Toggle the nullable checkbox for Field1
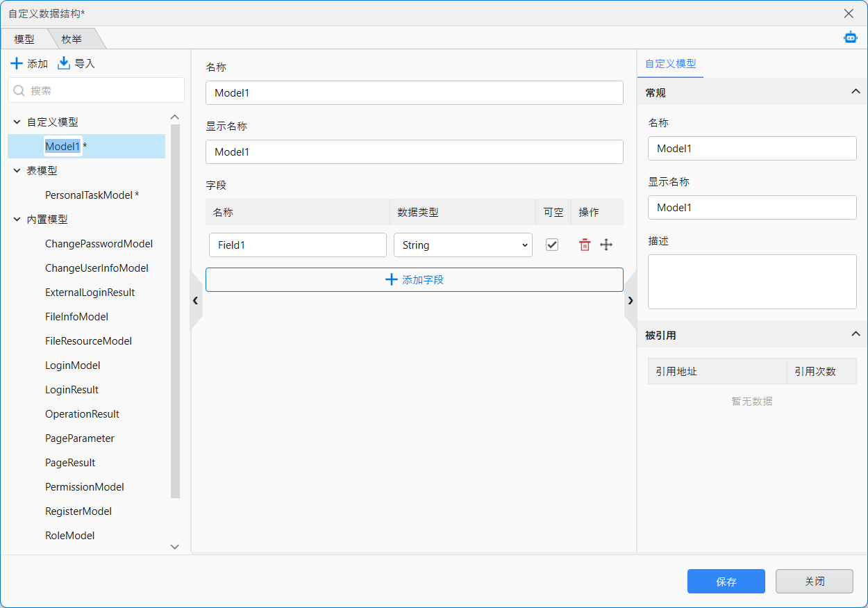 (x=552, y=245)
